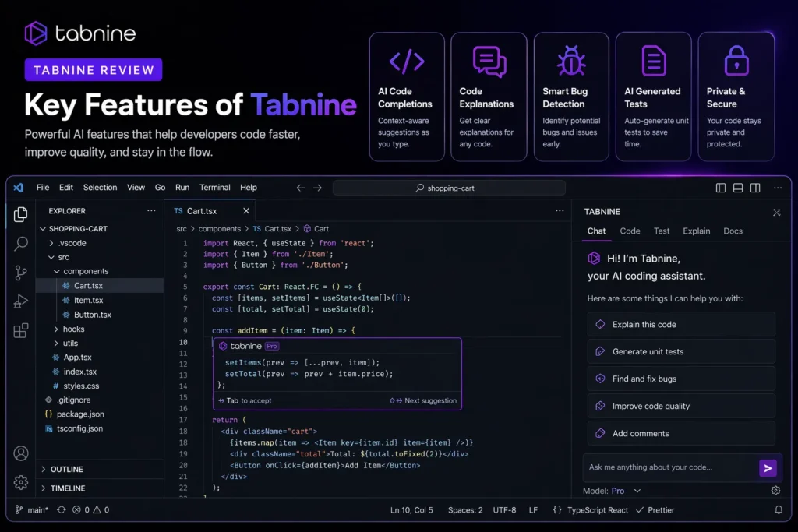
Task: Click the main* branch indicator
Action: (31, 509)
